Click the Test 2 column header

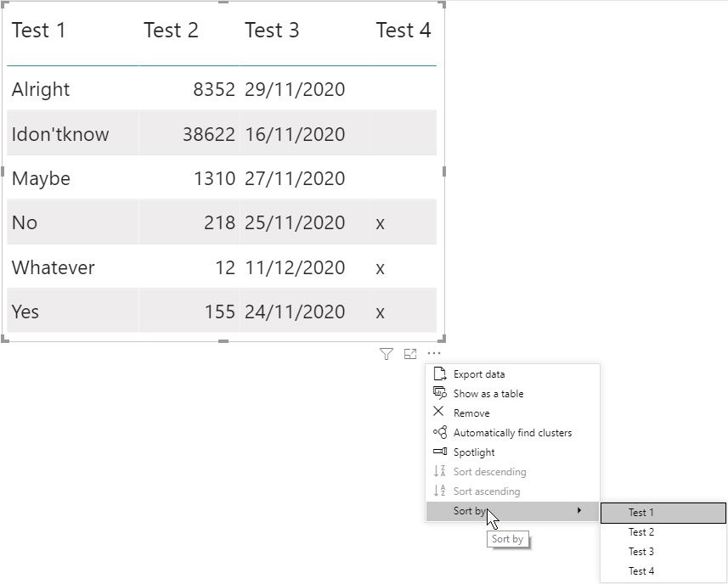171,31
